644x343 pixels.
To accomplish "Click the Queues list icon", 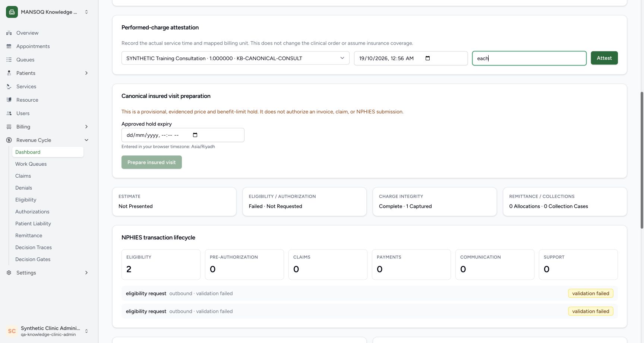I will tap(9, 60).
